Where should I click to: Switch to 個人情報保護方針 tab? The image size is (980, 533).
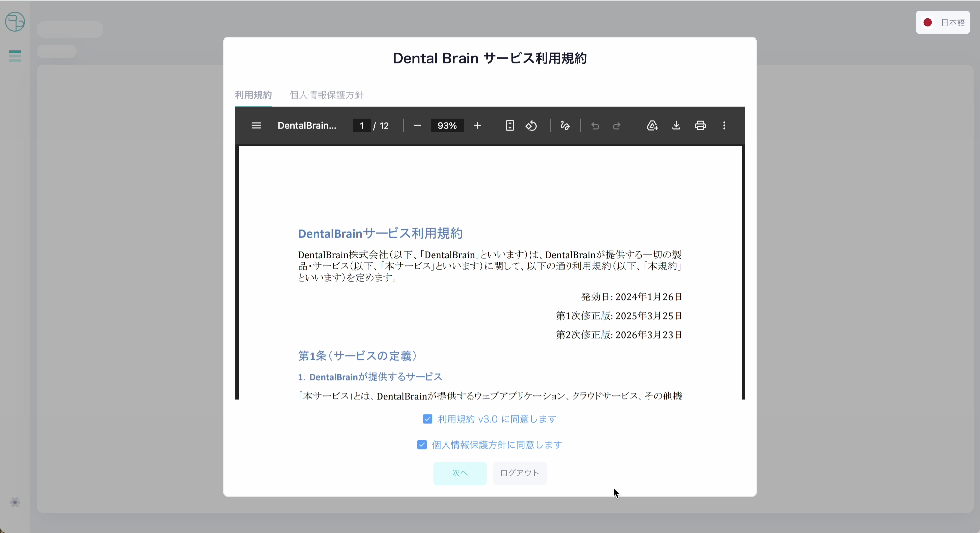pos(326,95)
